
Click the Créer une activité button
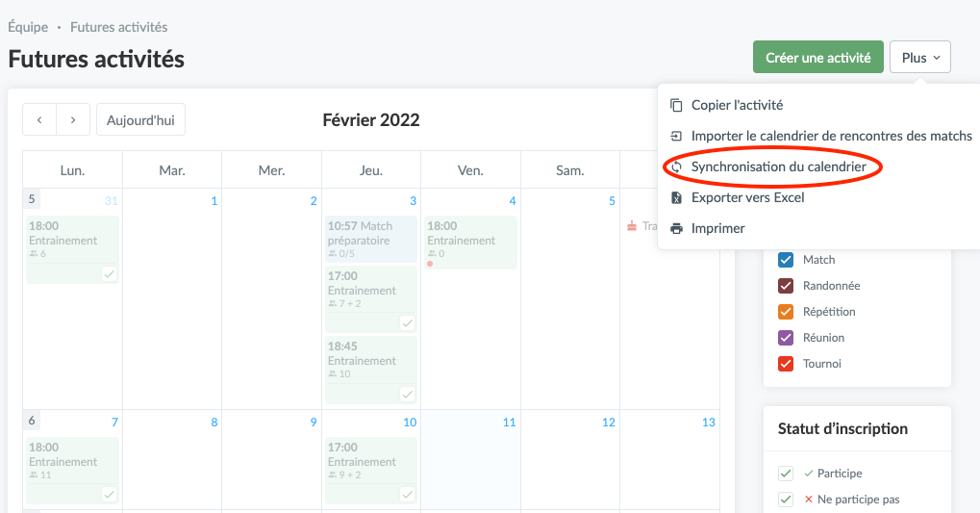click(817, 58)
